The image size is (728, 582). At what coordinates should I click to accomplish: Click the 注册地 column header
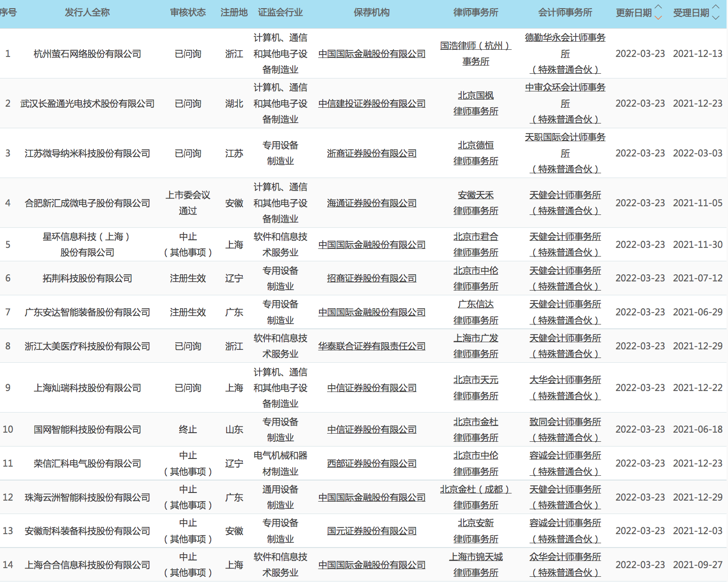click(234, 12)
